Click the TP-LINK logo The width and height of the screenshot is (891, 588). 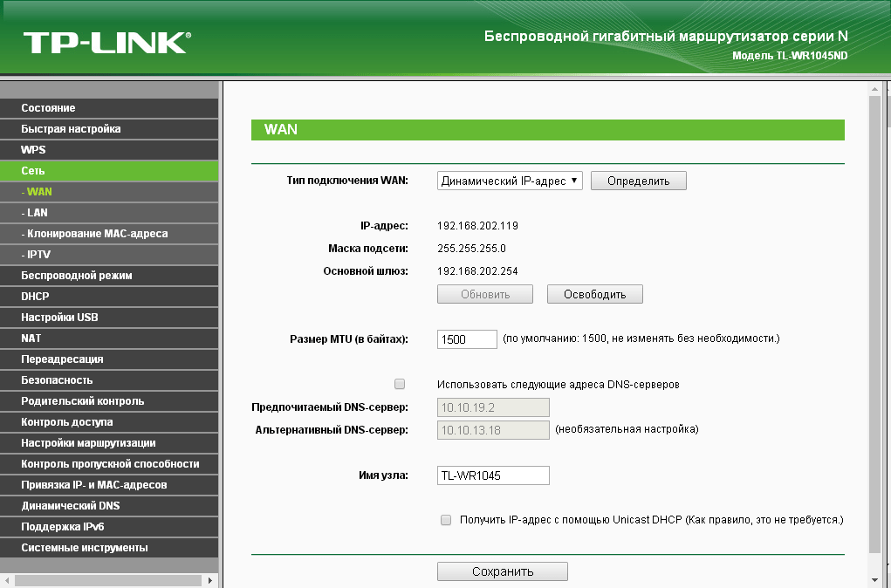point(106,42)
